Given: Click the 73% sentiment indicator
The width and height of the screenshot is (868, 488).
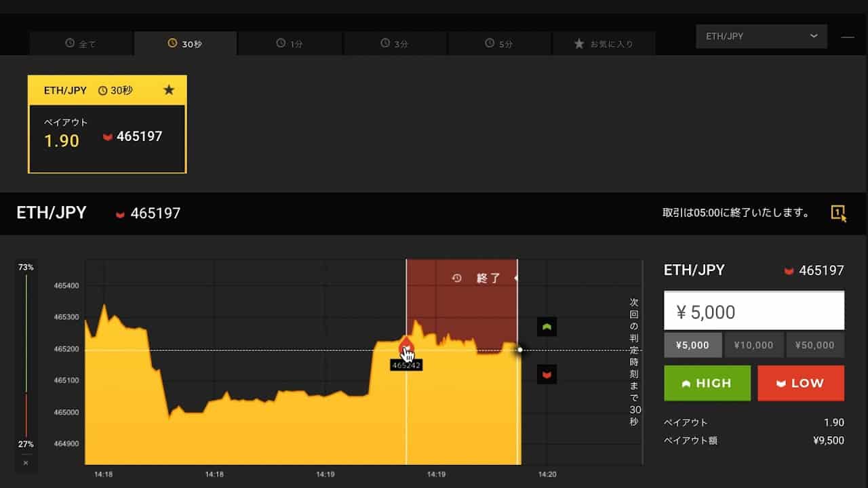Looking at the screenshot, I should [x=26, y=268].
